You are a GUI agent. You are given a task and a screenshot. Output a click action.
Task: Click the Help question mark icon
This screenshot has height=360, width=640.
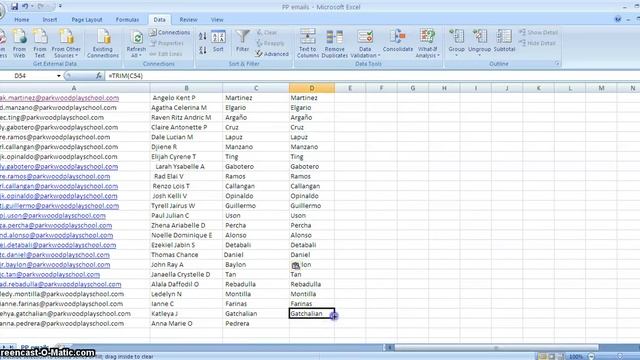(618, 19)
